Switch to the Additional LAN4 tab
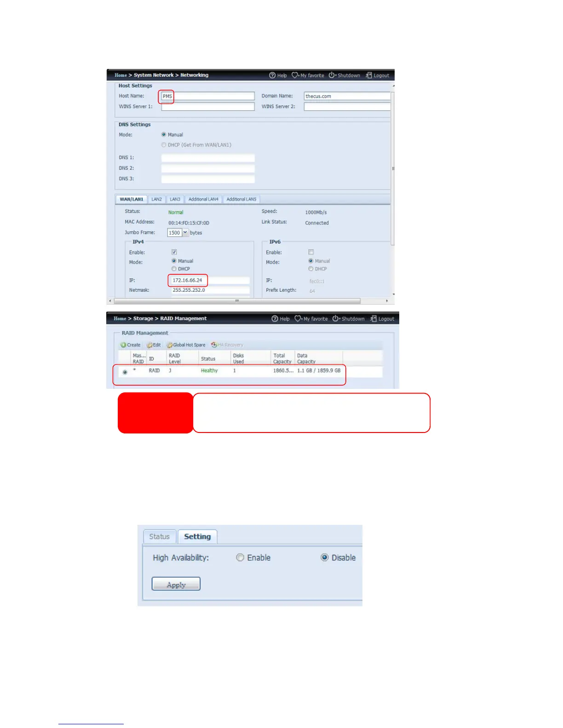 [203, 199]
